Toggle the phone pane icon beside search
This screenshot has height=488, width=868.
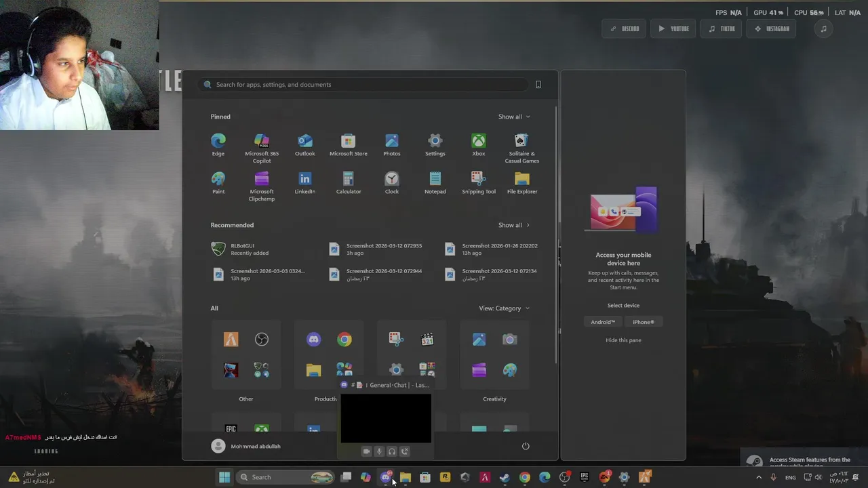point(538,85)
